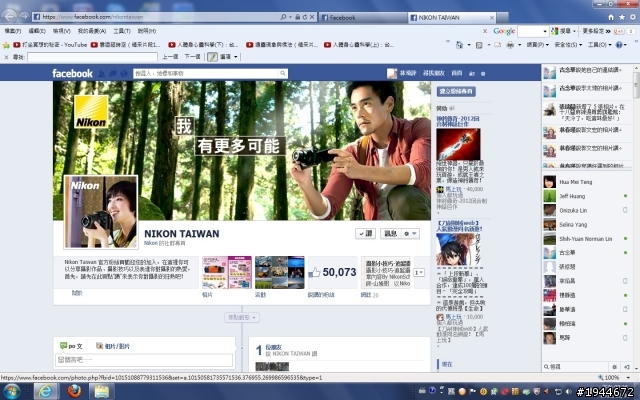Click the likes count 50,073 box
The height and width of the screenshot is (400, 640).
click(x=333, y=272)
